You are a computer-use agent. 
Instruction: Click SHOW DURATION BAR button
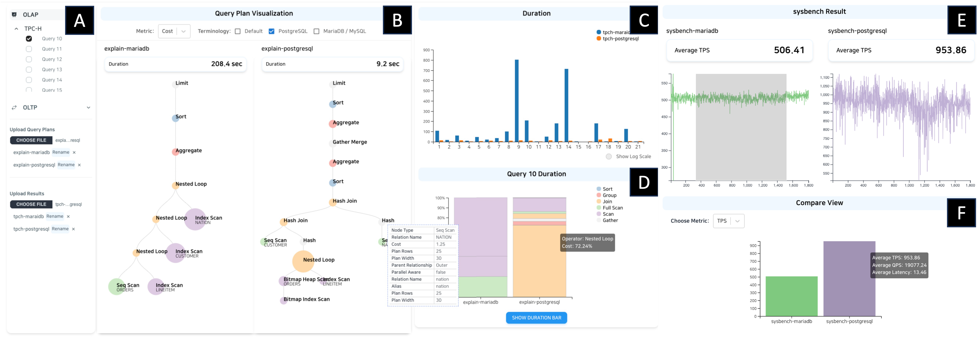(x=536, y=317)
